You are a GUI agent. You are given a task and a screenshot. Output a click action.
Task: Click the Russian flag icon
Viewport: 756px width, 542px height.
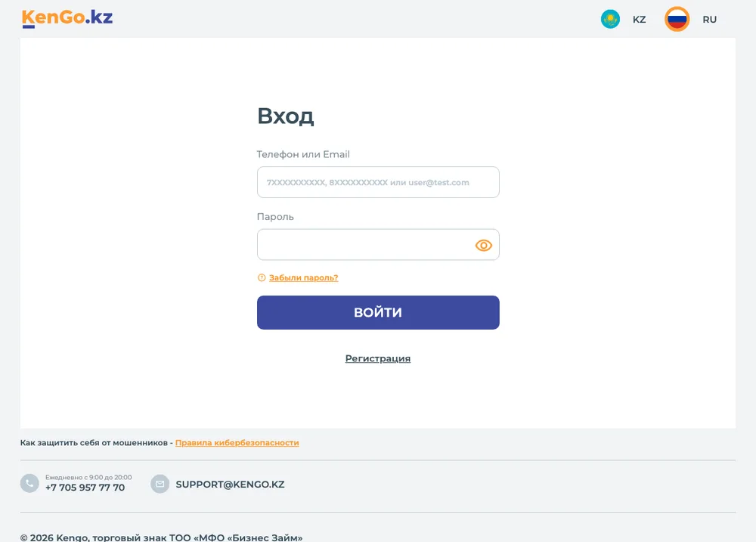(677, 20)
